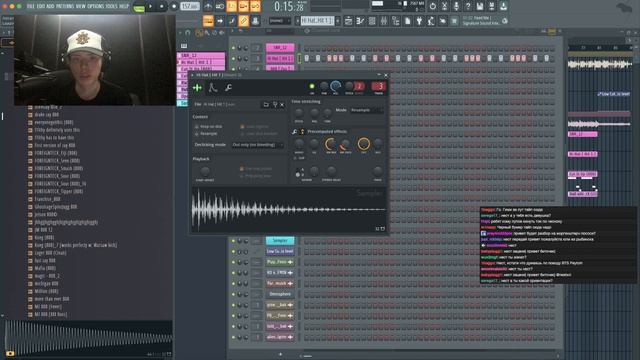Open the Declicking mode dropdown
This screenshot has width=640, height=360.
click(258, 145)
